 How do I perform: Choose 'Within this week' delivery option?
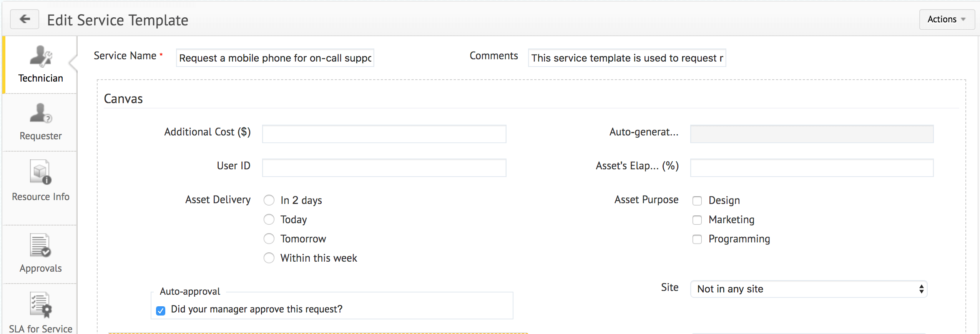point(269,258)
